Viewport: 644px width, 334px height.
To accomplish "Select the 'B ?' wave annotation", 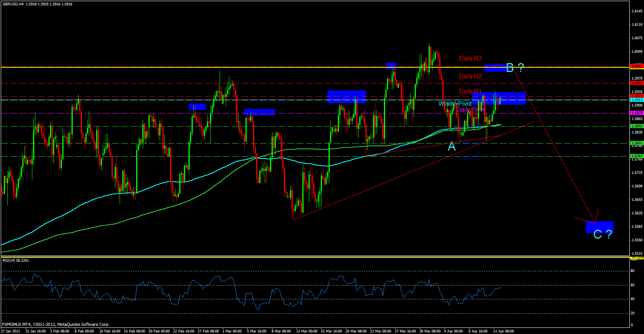I will point(515,68).
